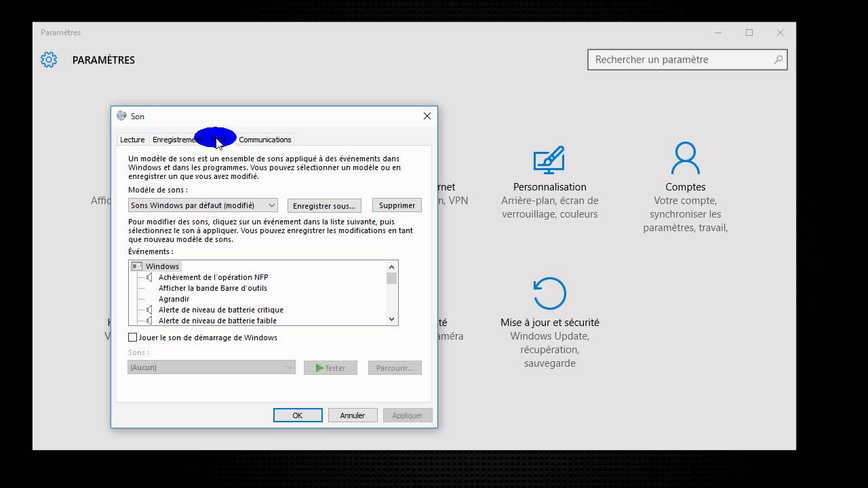Open the Comptes person icon
Screen dimensions: 868x488
pyautogui.click(x=685, y=159)
